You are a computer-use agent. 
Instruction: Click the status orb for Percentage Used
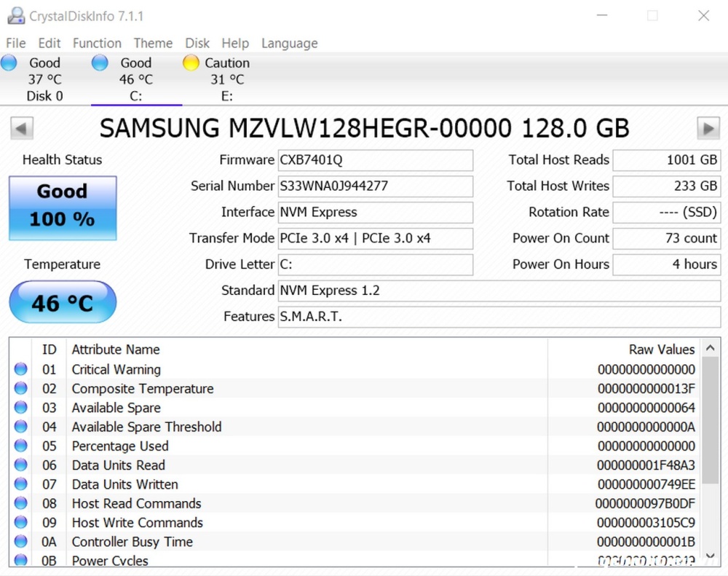(x=21, y=446)
